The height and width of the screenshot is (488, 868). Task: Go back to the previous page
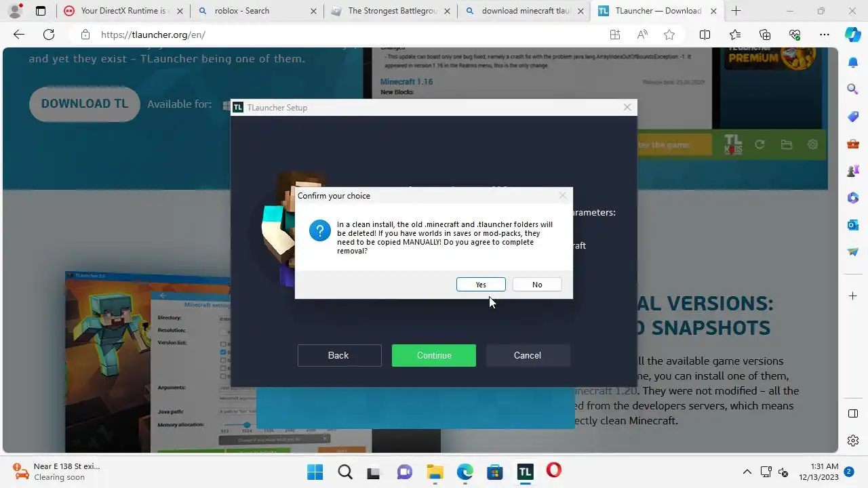pyautogui.click(x=19, y=35)
